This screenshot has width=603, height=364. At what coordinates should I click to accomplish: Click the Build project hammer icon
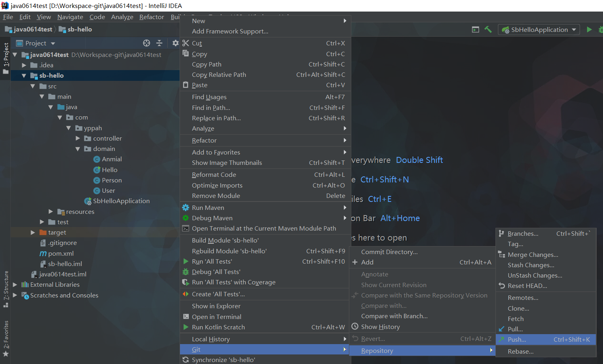pos(488,29)
